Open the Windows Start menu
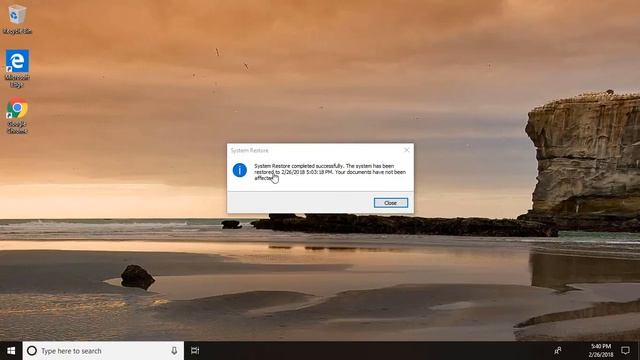640x360 pixels. [11, 351]
